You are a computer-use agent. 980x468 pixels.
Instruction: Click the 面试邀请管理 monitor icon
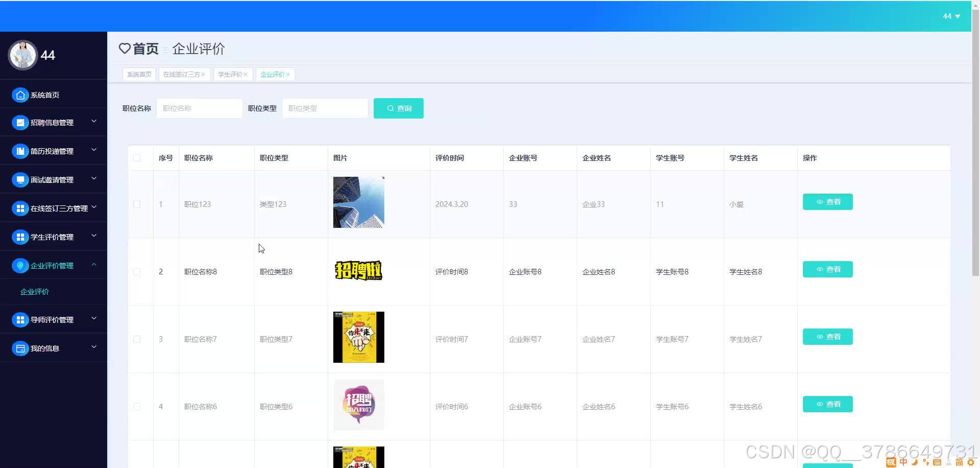point(20,180)
